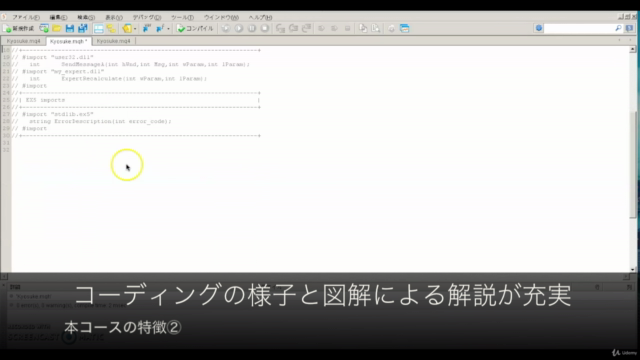This screenshot has width=640, height=360.
Task: Click the grey settings gear toolbar icon
Action: click(x=391, y=28)
